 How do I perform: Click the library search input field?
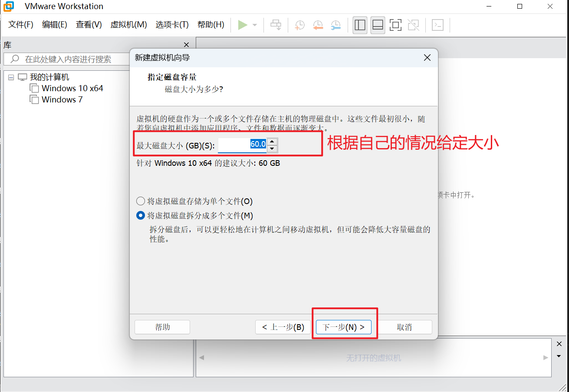pyautogui.click(x=67, y=59)
